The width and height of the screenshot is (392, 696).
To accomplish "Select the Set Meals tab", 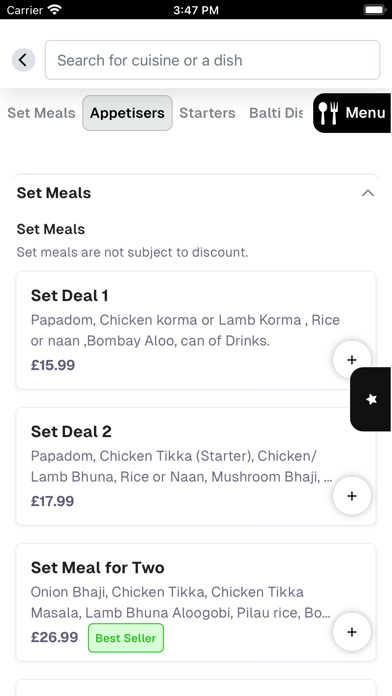I will [41, 113].
